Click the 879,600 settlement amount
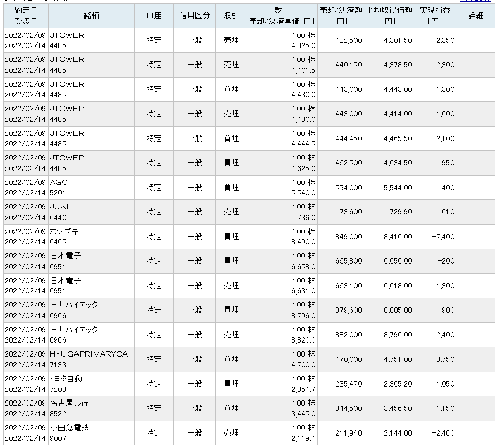The height and width of the screenshot is (448, 497). [x=348, y=310]
